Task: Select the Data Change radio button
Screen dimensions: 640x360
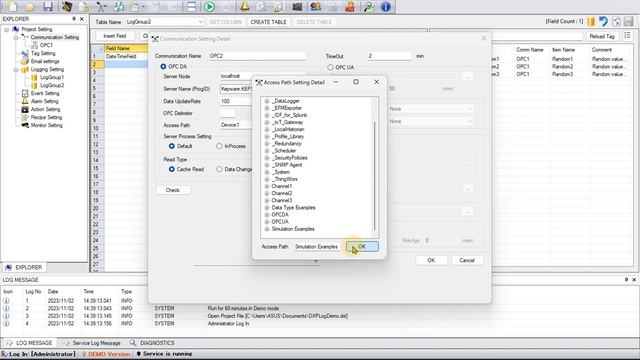Action: [220, 169]
